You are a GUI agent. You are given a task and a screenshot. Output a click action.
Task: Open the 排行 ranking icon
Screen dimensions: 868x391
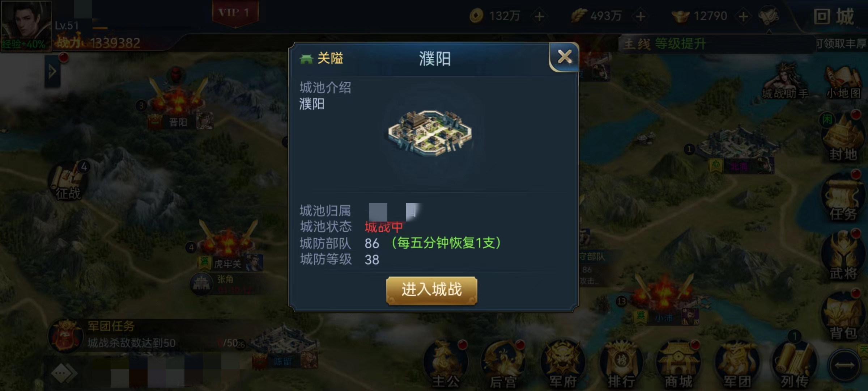(621, 364)
